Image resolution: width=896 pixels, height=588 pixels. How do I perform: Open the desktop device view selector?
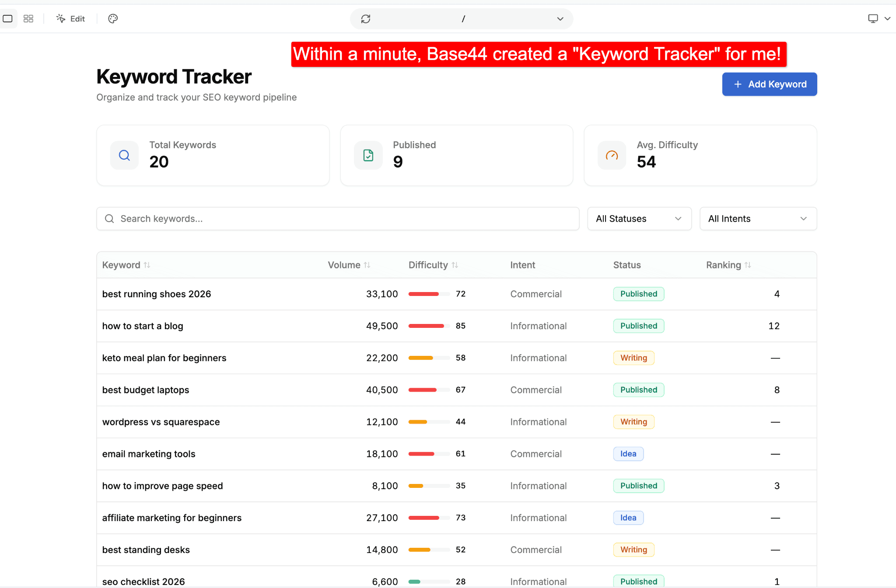(x=873, y=19)
